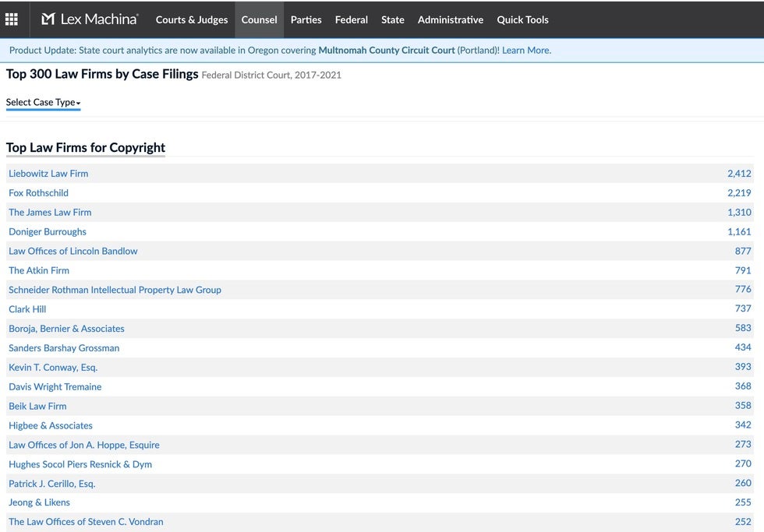Open Beik Law Firm link
This screenshot has height=532, width=764.
(37, 406)
